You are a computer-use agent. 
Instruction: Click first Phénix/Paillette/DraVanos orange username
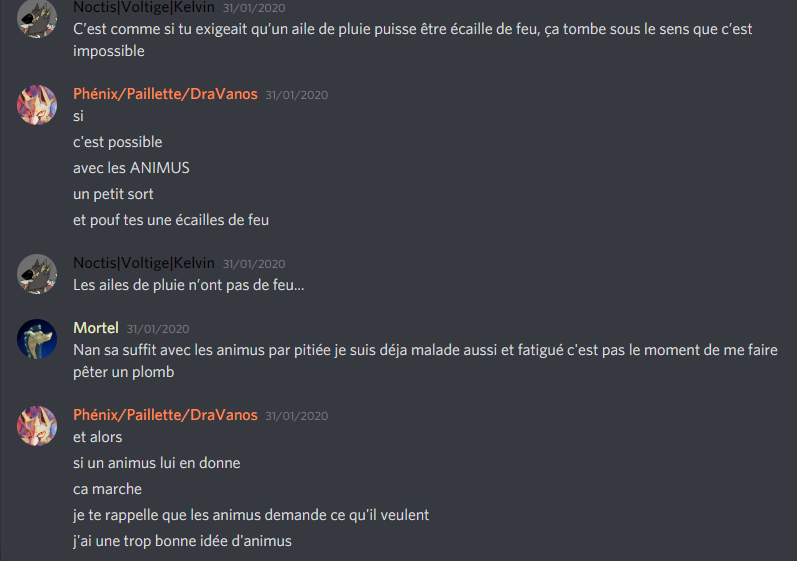click(x=165, y=94)
